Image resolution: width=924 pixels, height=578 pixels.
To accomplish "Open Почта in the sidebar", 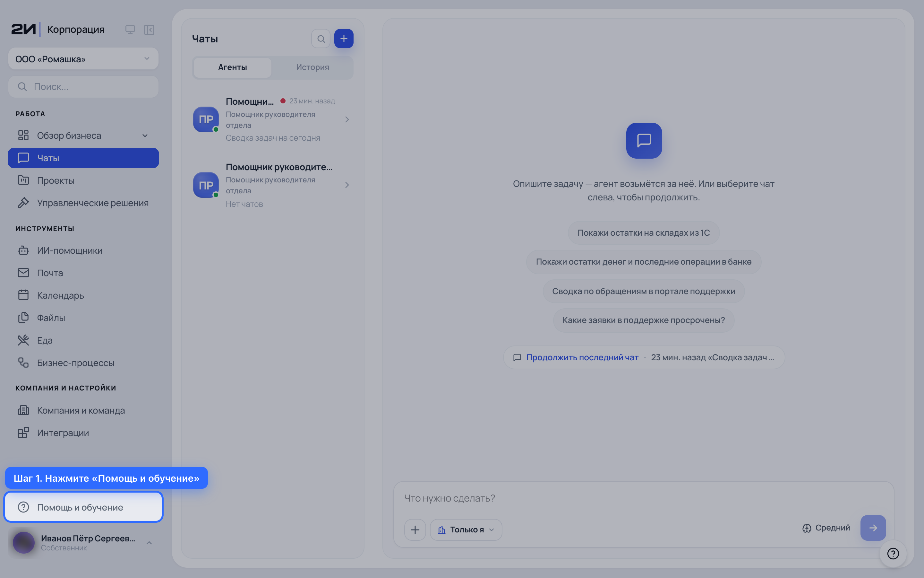I will click(x=83, y=273).
